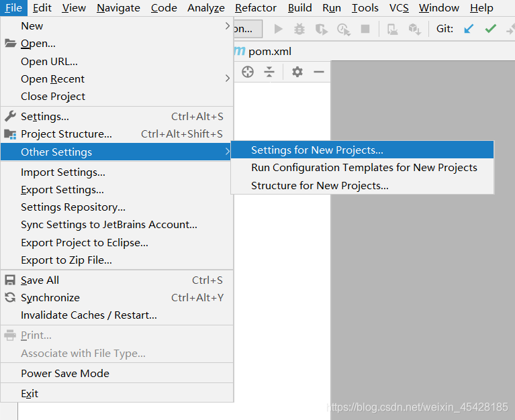
Task: Choose Import Settings... entry
Action: point(117,172)
